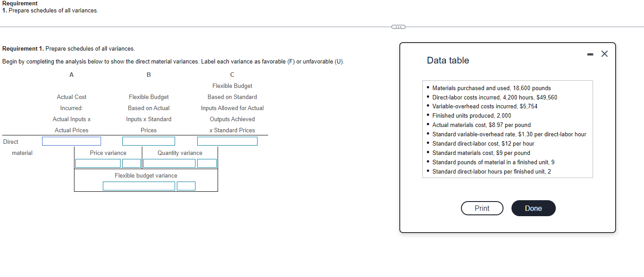Screen dimensions: 644x277
Task: Expand the ellipsis divider control
Action: (x=398, y=27)
